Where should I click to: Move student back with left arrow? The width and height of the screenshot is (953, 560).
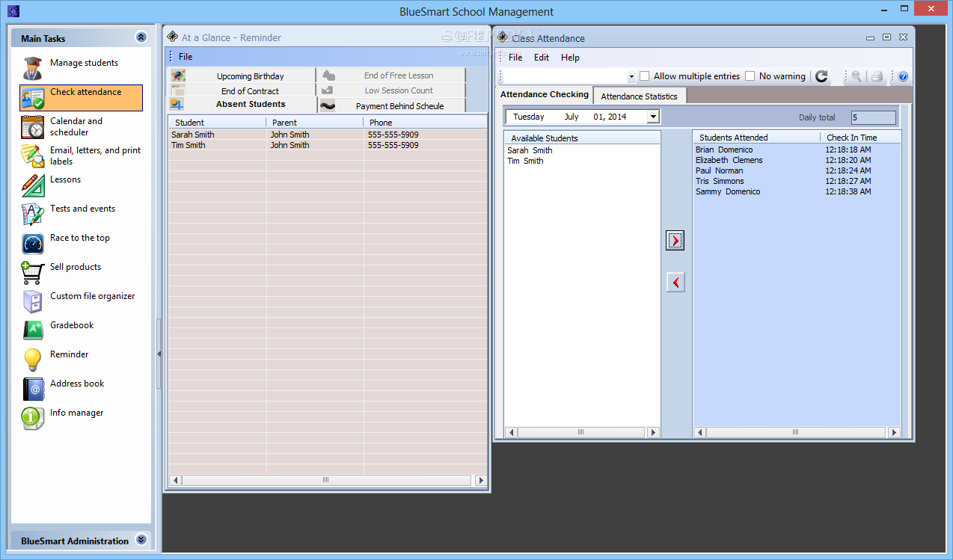tap(675, 283)
